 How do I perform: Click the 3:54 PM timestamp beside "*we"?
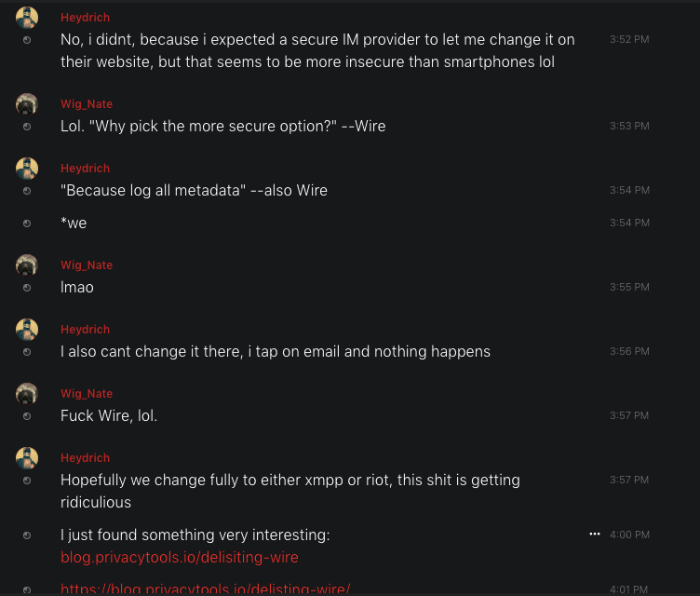coord(629,223)
